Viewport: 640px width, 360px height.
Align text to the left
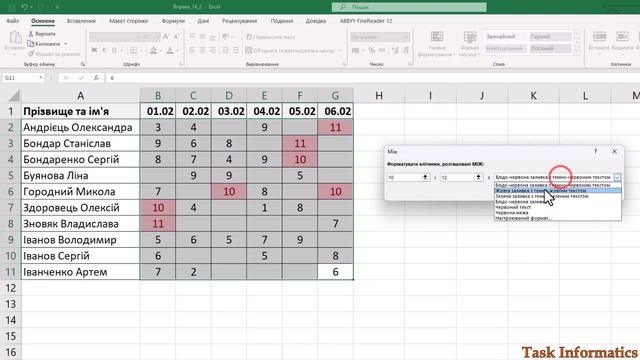click(192, 50)
